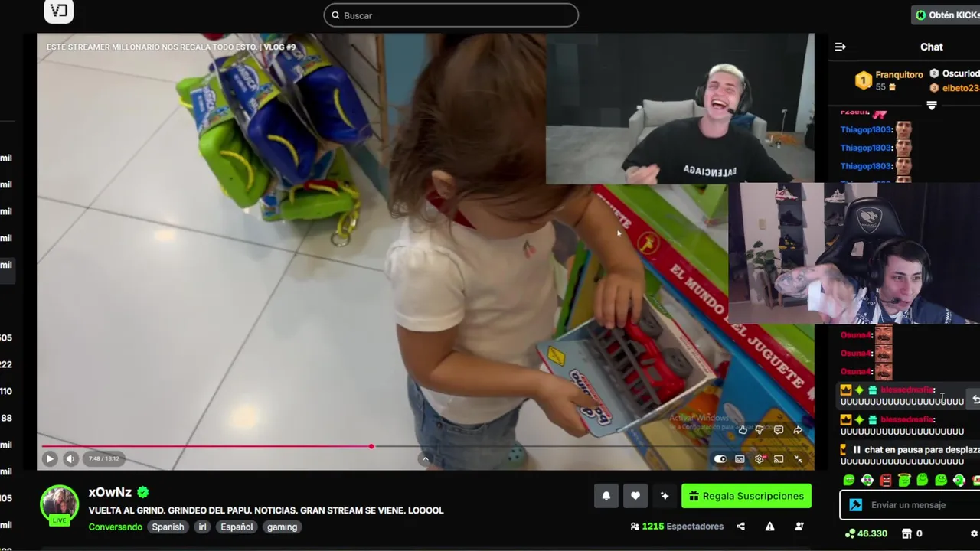Select the Spanish tag
The height and width of the screenshot is (551, 980).
coord(168,527)
